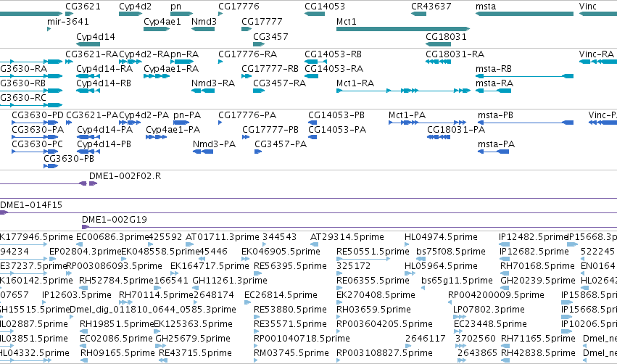Screen dimensions: 617x364
Task: Click the CG18031 gene glyph
Action: tap(439, 44)
